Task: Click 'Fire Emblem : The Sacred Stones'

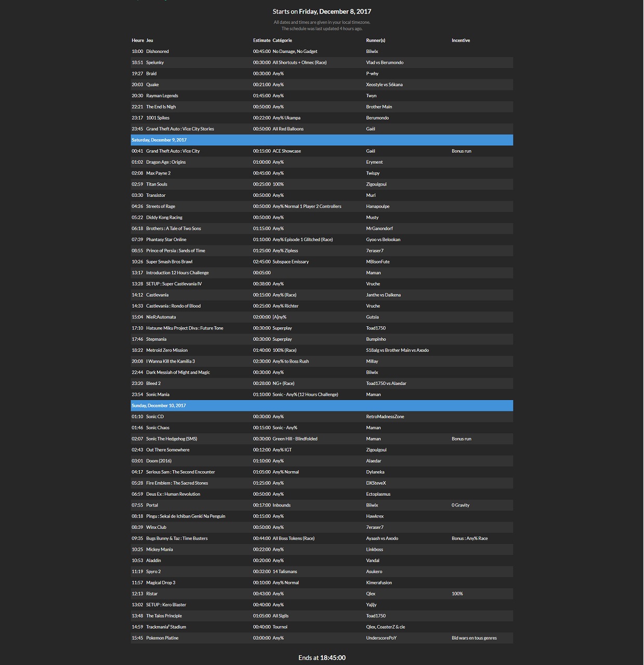Action: [177, 483]
